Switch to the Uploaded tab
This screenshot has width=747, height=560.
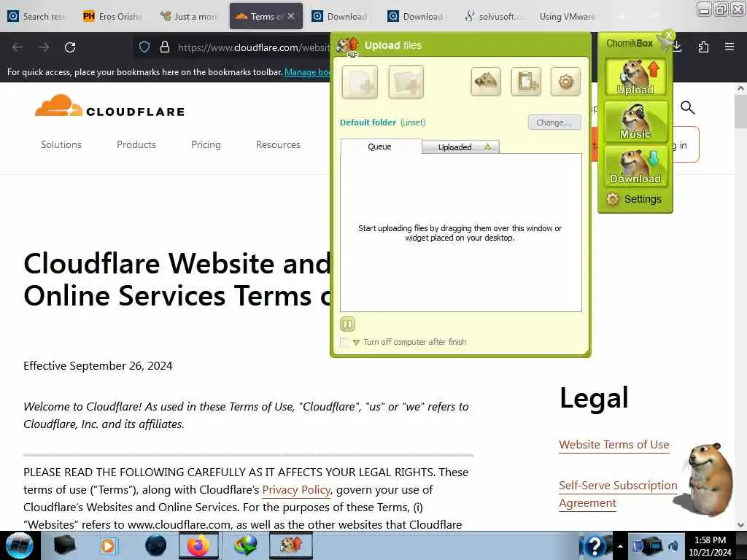(x=460, y=147)
